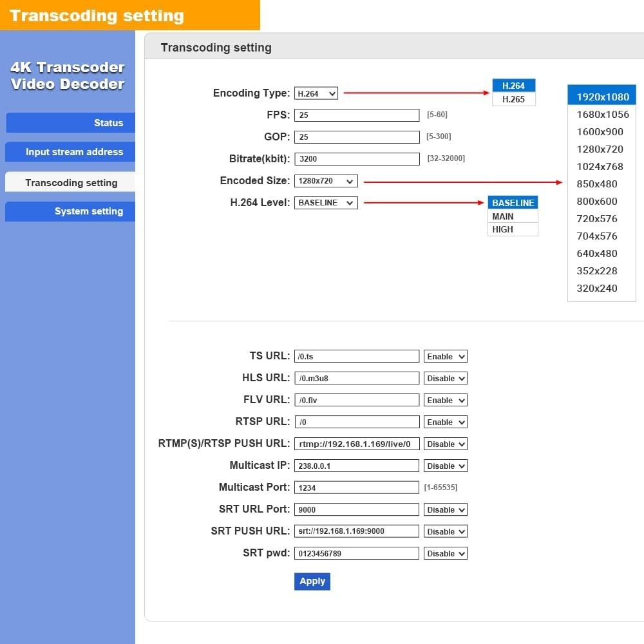
Task: Click the SRT PUSH URL field
Action: coord(357,531)
